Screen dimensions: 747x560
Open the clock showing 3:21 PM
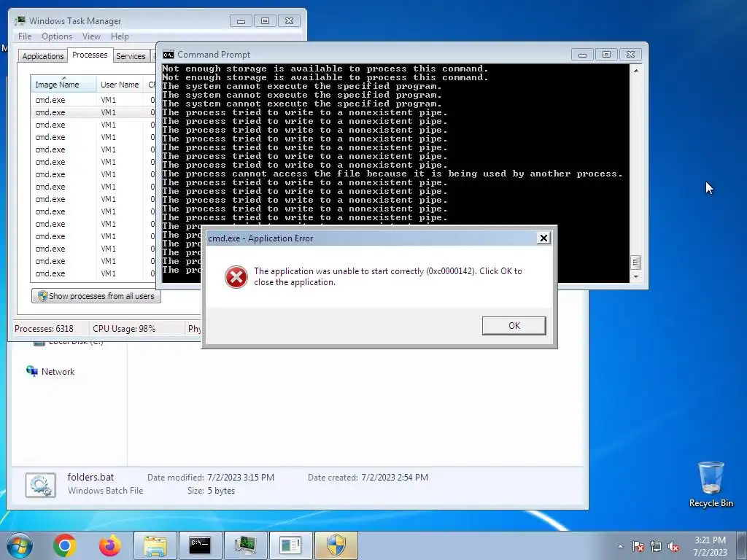[710, 546]
